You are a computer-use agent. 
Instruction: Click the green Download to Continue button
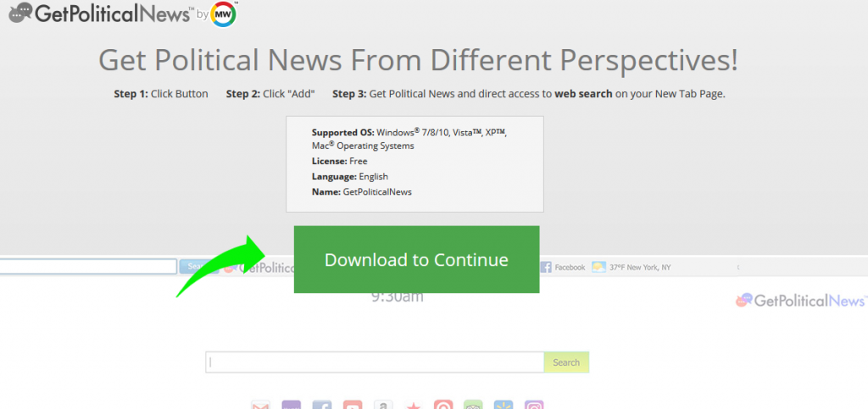point(416,259)
